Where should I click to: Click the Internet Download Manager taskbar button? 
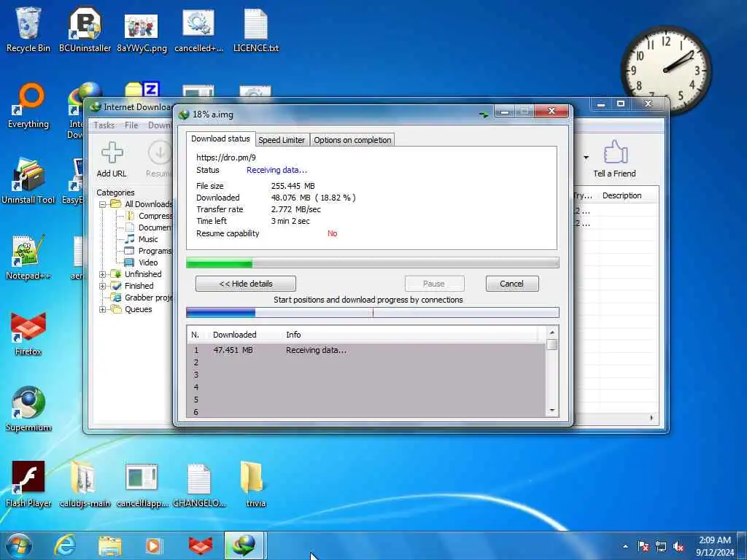(x=244, y=545)
